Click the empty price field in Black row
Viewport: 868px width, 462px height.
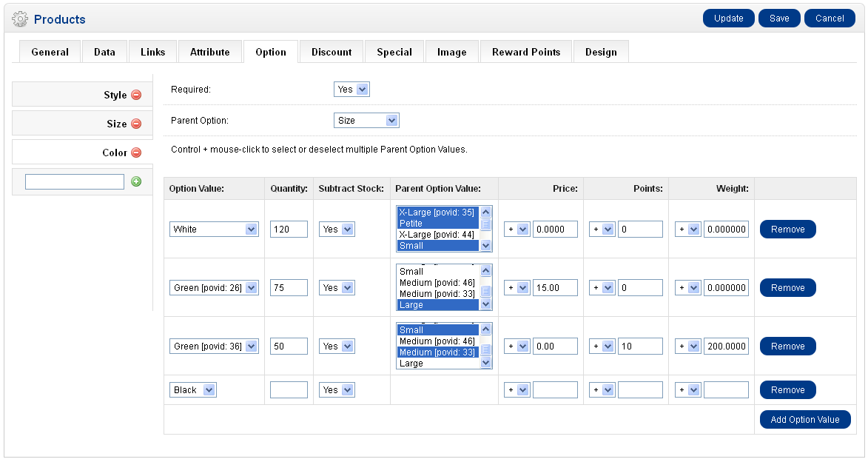pyautogui.click(x=555, y=390)
